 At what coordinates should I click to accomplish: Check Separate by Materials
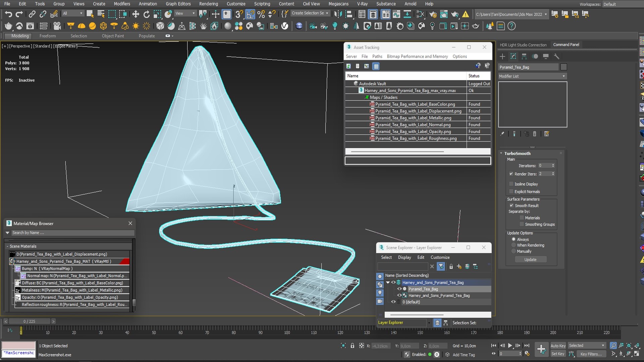click(x=522, y=218)
